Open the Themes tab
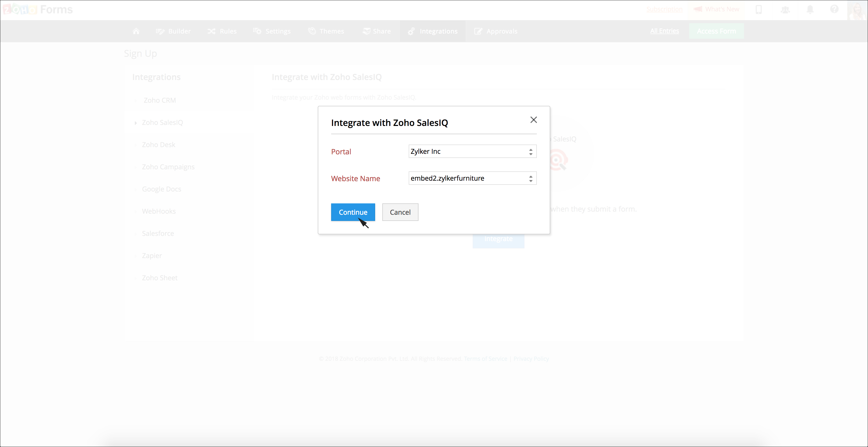The height and width of the screenshot is (447, 868). 326,31
